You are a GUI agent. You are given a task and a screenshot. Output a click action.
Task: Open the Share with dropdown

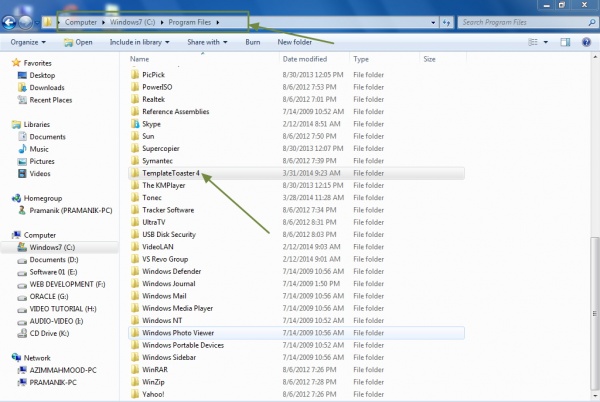pyautogui.click(x=207, y=42)
